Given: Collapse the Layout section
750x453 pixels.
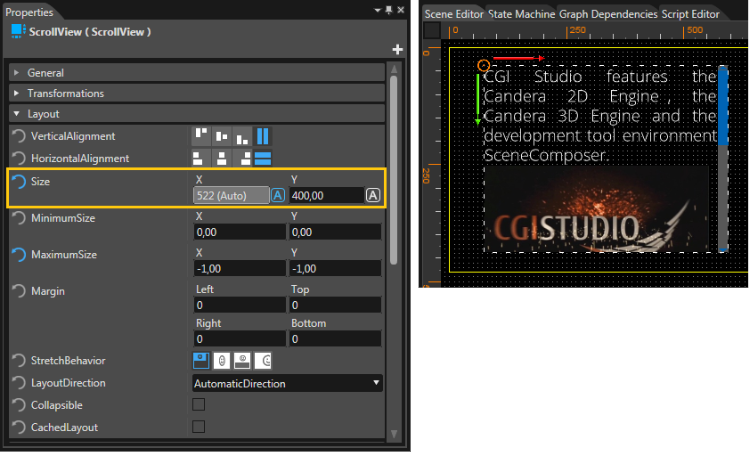Looking at the screenshot, I should point(17,114).
